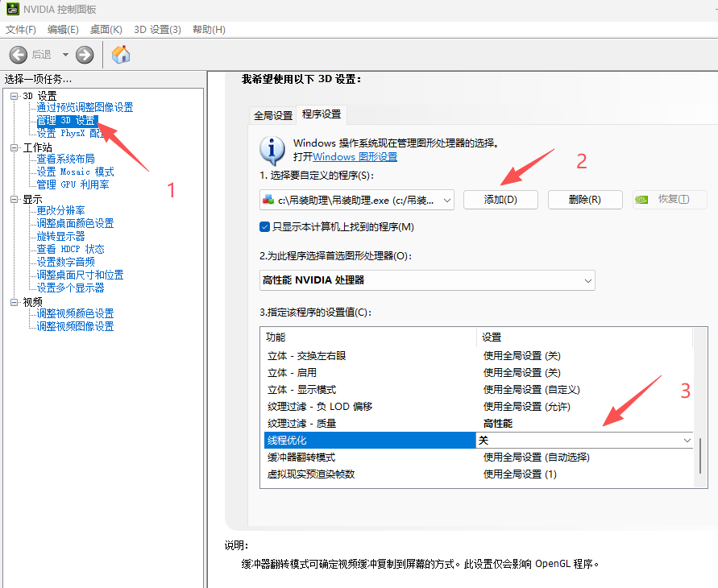This screenshot has height=588, width=718.
Task: Switch to the 全局设置 tab
Action: coord(273,115)
